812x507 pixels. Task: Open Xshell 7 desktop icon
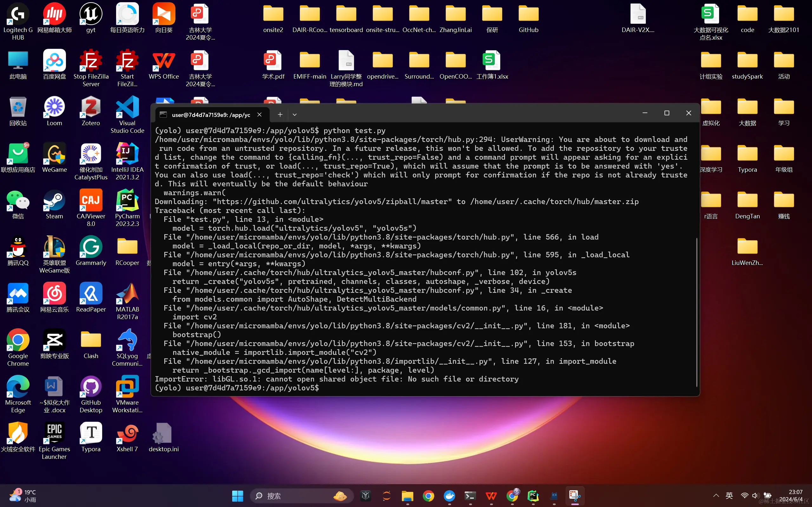click(x=127, y=433)
